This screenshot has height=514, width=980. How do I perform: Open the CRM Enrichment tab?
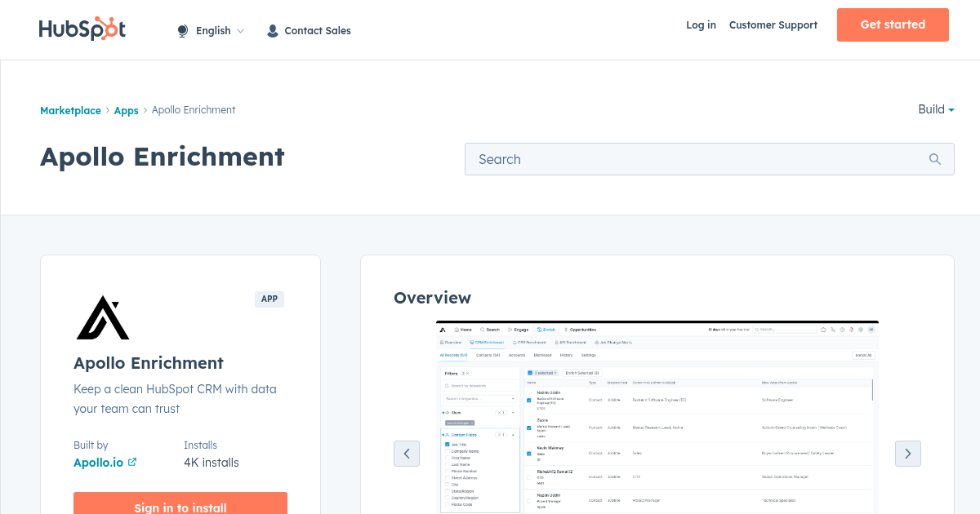(489, 342)
